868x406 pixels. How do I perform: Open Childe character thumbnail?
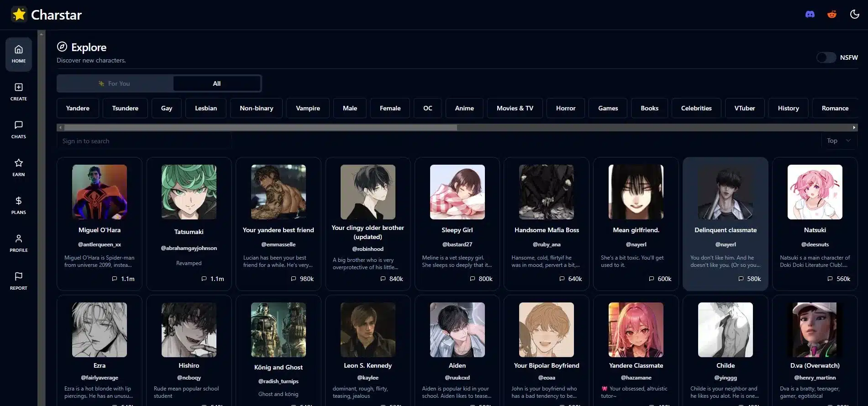click(x=726, y=330)
